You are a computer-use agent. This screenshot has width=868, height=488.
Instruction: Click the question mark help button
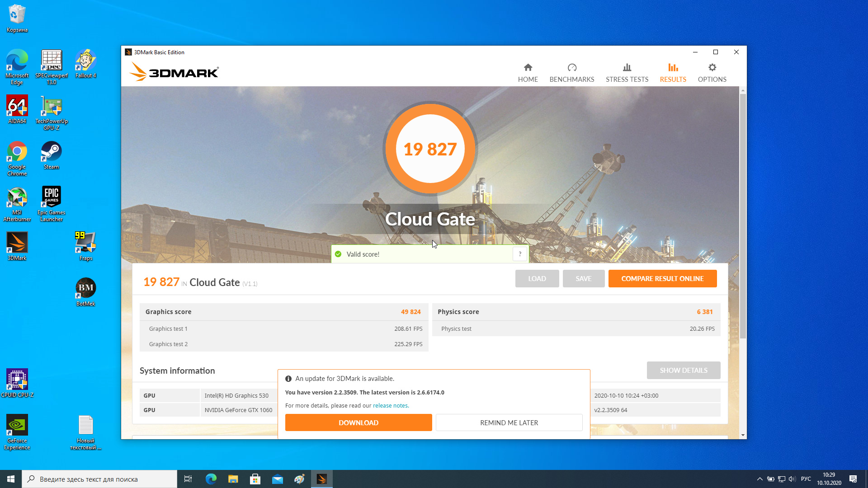520,254
